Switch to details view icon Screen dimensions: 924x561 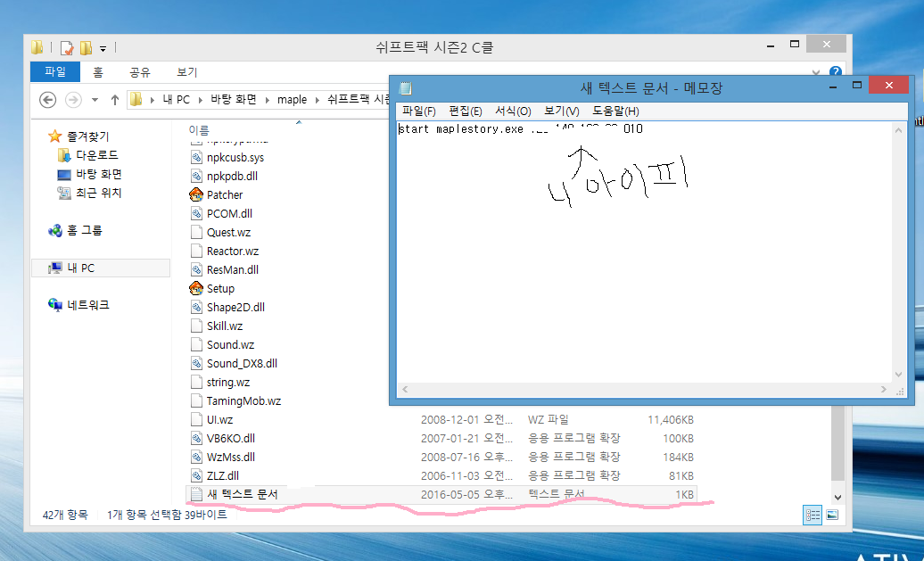(813, 515)
